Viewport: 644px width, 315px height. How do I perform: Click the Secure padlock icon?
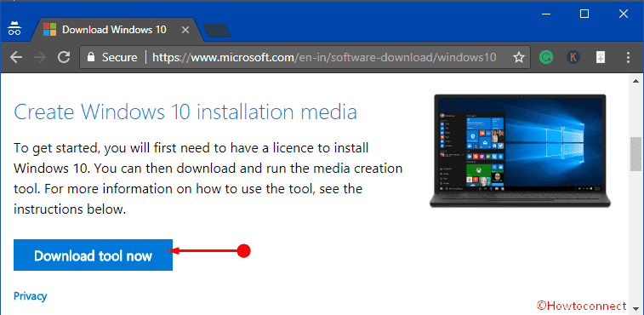[x=91, y=57]
